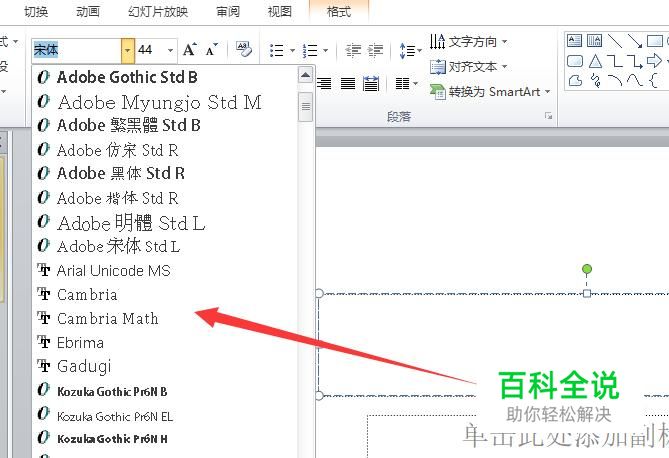Justify the paragraph text
The height and width of the screenshot is (458, 669).
click(x=348, y=83)
